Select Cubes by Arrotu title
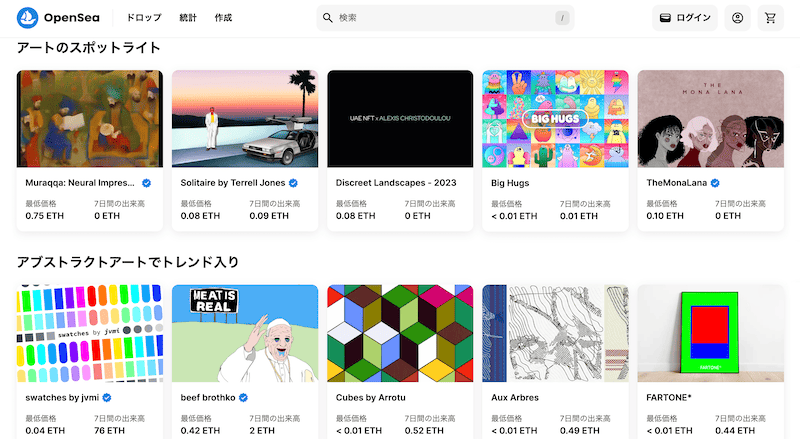 click(370, 398)
